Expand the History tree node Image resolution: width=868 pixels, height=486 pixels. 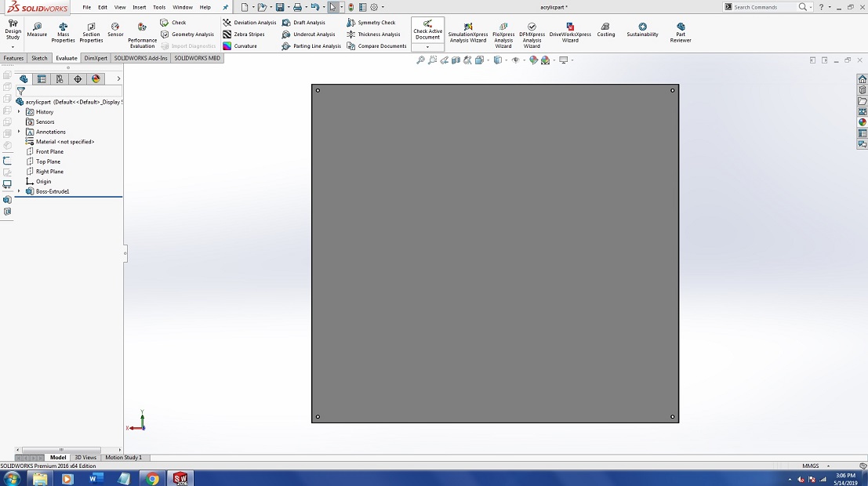[19, 112]
